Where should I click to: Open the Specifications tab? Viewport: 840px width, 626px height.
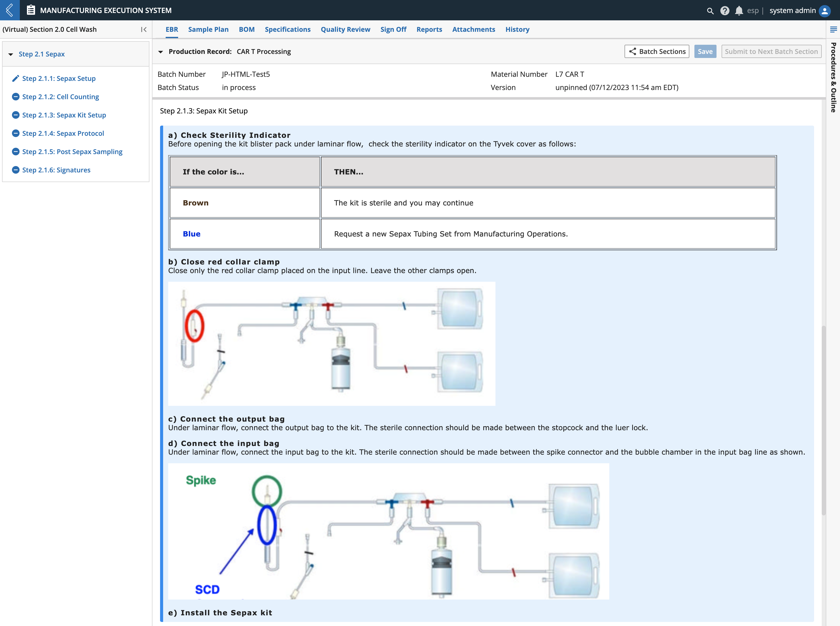pos(287,29)
